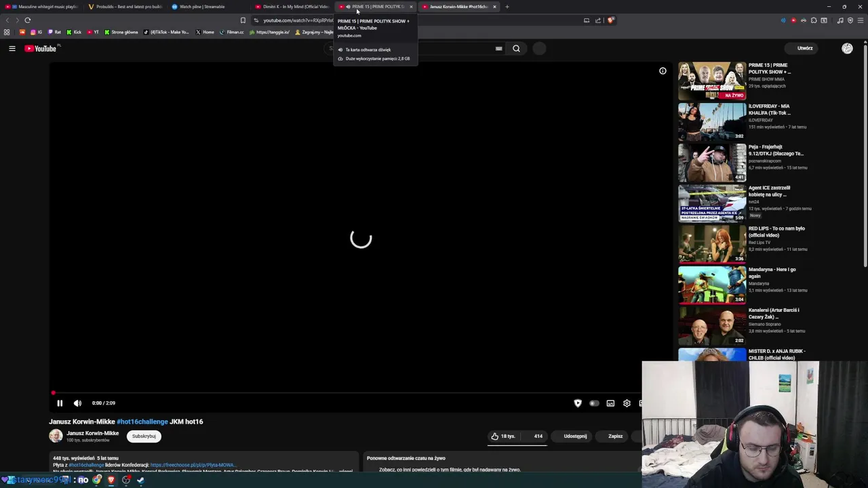Open the freechoose.pl link in description
Screen dimensions: 868x488
coord(193,465)
